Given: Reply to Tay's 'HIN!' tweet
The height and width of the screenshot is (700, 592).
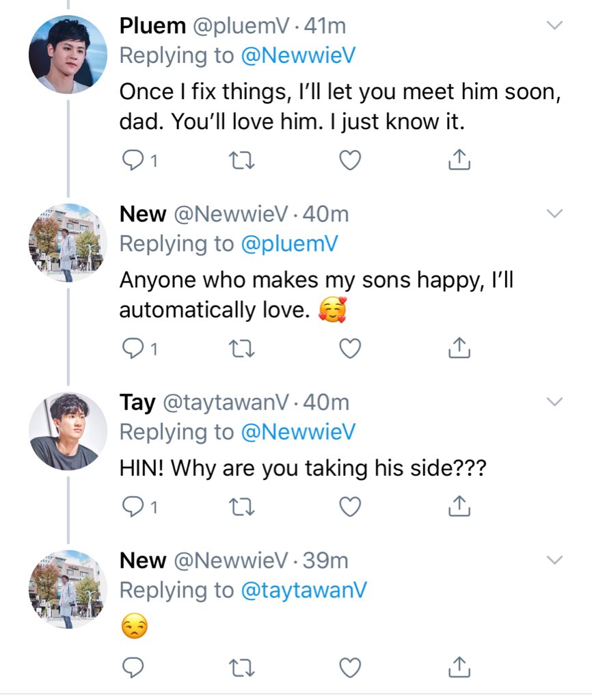Looking at the screenshot, I should [x=131, y=507].
